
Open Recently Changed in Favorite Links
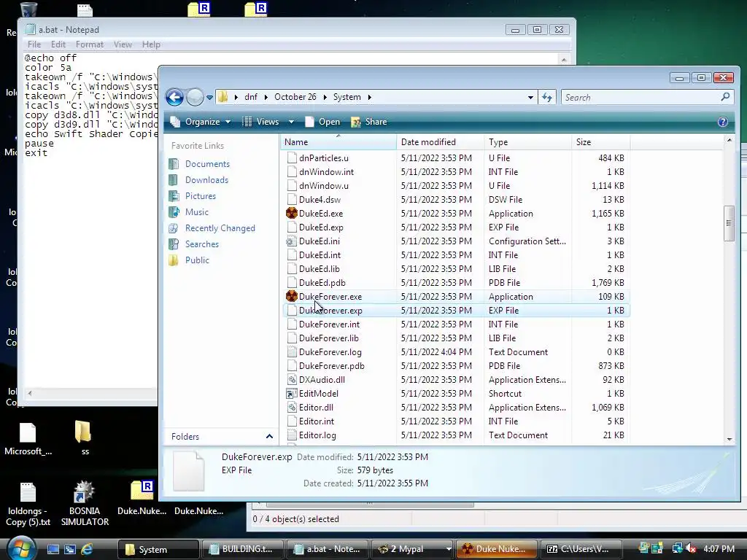point(220,228)
